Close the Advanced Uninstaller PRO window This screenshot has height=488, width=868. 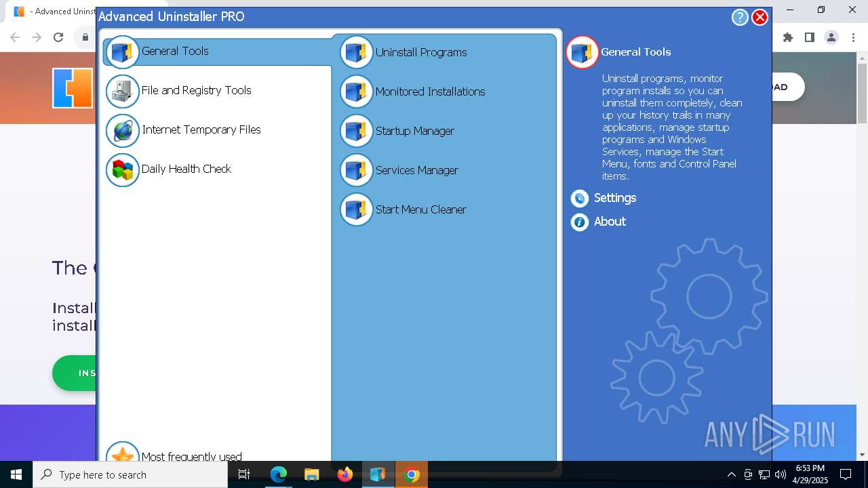click(759, 17)
